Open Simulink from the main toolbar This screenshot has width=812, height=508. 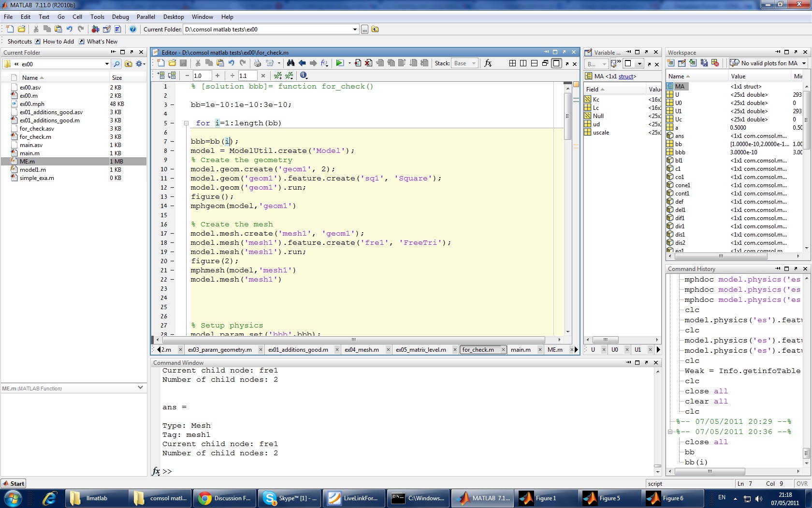click(x=95, y=29)
